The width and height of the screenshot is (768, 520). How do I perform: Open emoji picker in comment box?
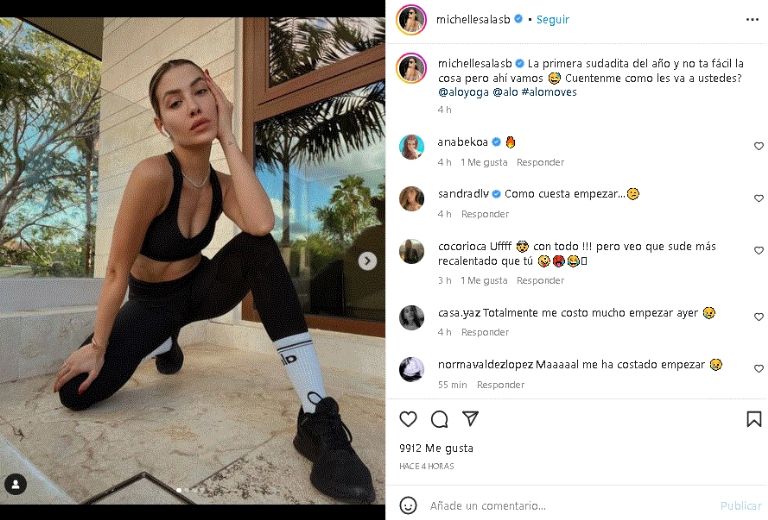pyautogui.click(x=408, y=505)
